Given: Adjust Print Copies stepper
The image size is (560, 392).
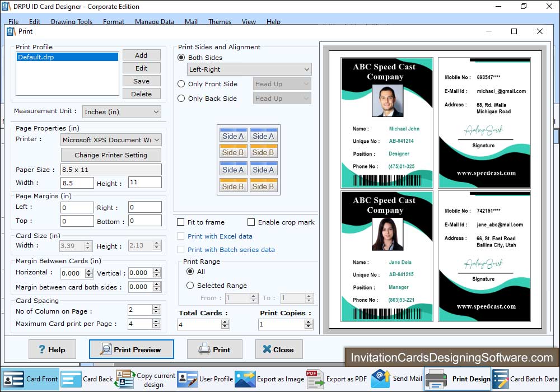Looking at the screenshot, I should [x=309, y=324].
